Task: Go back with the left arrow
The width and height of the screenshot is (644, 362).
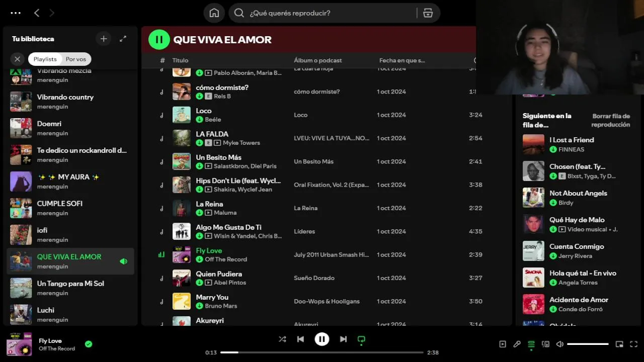Action: tap(37, 13)
